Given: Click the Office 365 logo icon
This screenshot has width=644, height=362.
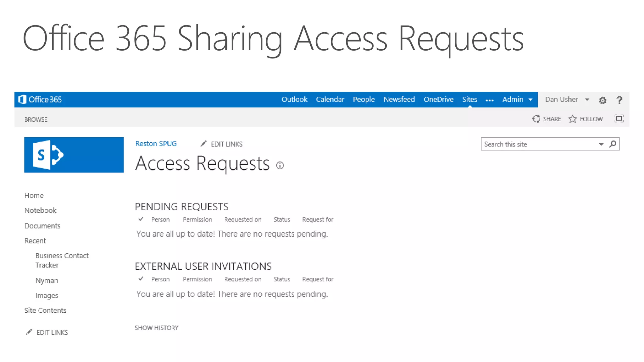Looking at the screenshot, I should tap(22, 100).
